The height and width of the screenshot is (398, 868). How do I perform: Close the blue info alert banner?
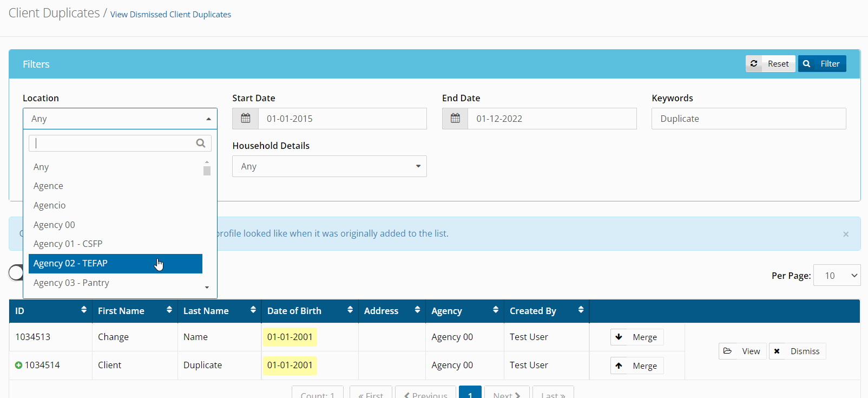(845, 234)
